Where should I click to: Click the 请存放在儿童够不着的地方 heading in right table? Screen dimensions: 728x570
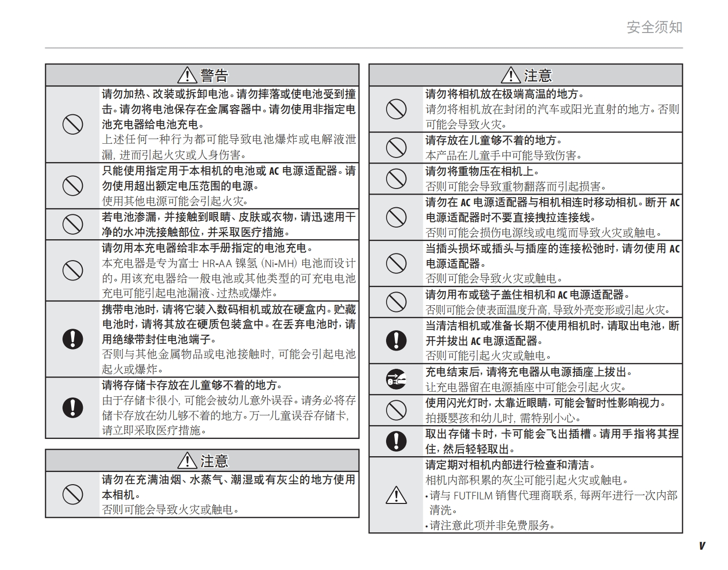493,140
